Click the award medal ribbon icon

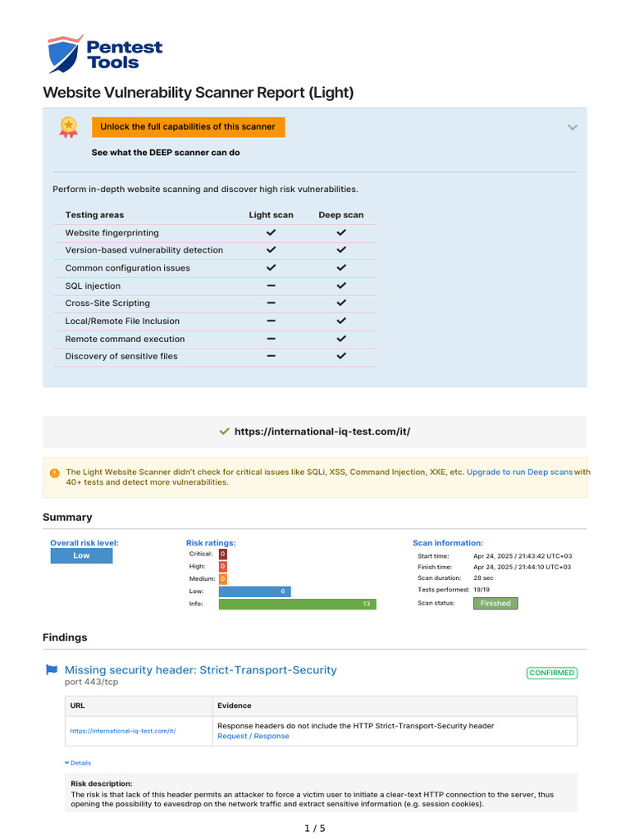pyautogui.click(x=68, y=126)
